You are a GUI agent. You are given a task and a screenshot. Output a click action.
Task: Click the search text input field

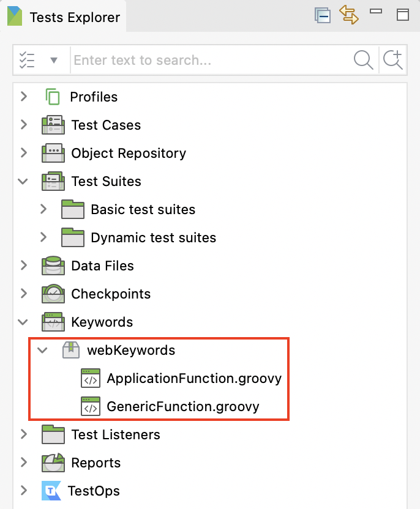tap(208, 61)
